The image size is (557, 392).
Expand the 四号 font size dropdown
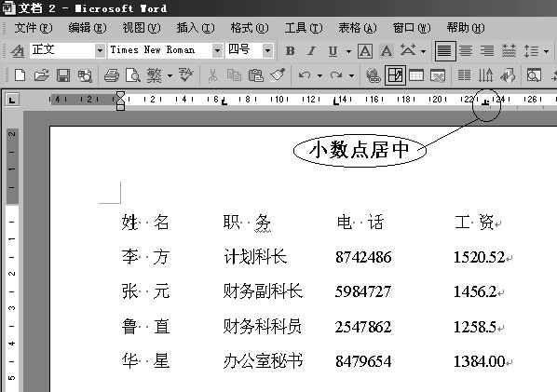pyautogui.click(x=268, y=51)
